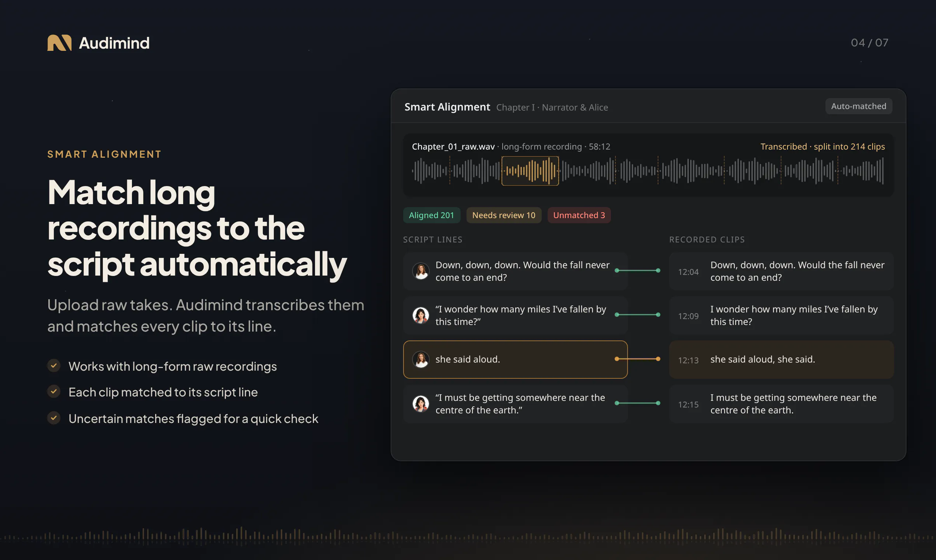Click the avatar on "she said aloud." line
This screenshot has height=560, width=936.
pyautogui.click(x=421, y=359)
